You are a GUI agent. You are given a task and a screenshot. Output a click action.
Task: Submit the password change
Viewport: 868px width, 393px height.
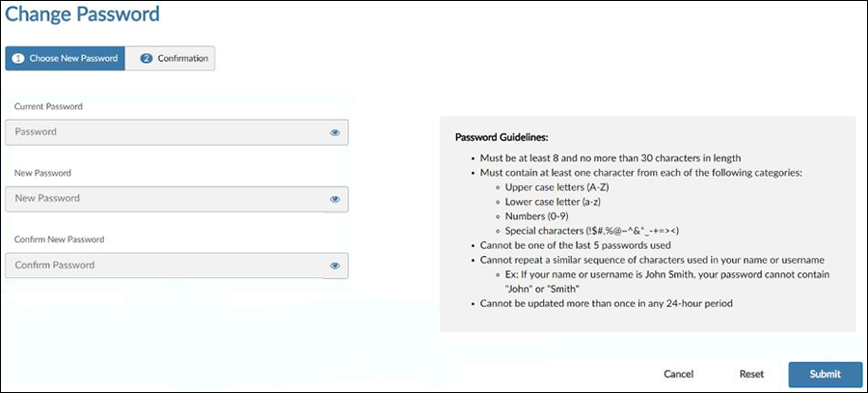(826, 374)
